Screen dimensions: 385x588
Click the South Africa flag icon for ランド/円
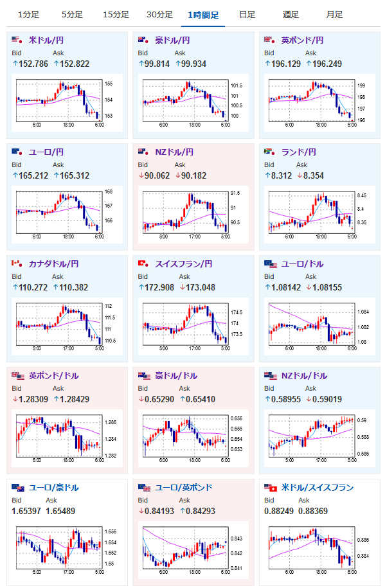click(270, 152)
